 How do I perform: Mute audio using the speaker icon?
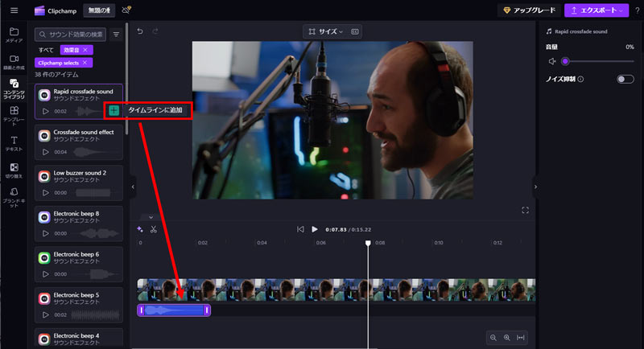click(552, 61)
